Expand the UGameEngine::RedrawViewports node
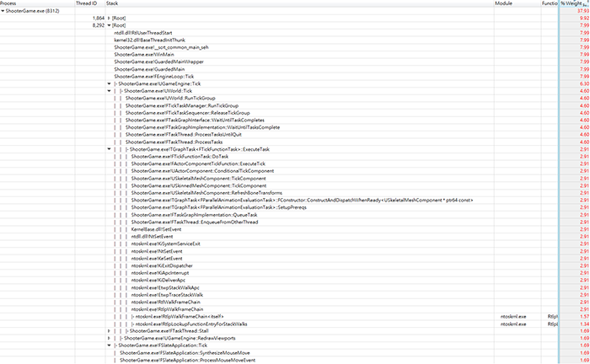This screenshot has height=364, width=590. (x=109, y=338)
